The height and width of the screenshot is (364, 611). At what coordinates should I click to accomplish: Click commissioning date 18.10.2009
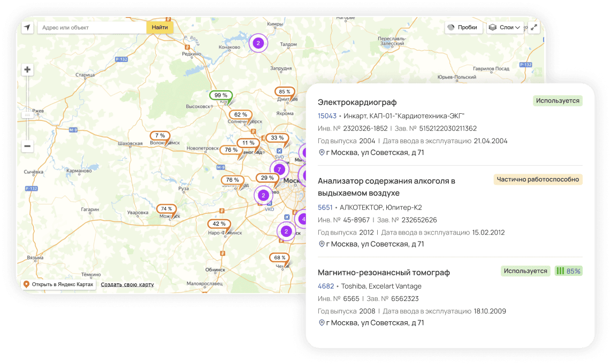pos(490,311)
